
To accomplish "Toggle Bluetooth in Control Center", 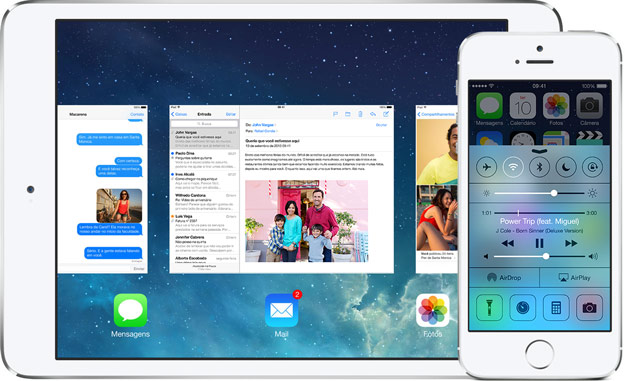I will pos(539,167).
